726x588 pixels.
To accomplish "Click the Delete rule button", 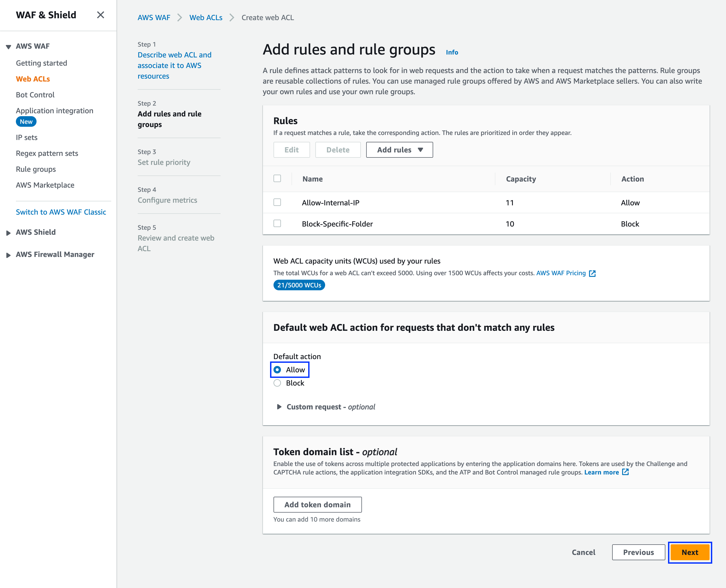I will pyautogui.click(x=338, y=150).
